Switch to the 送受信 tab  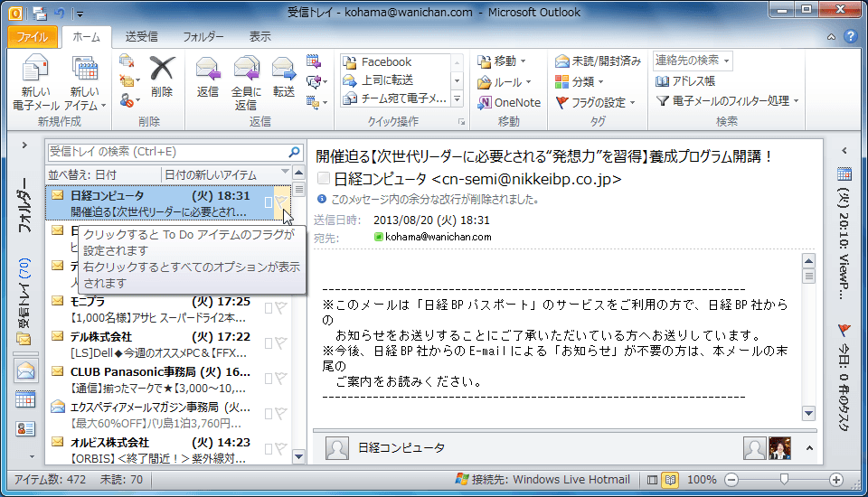(142, 37)
